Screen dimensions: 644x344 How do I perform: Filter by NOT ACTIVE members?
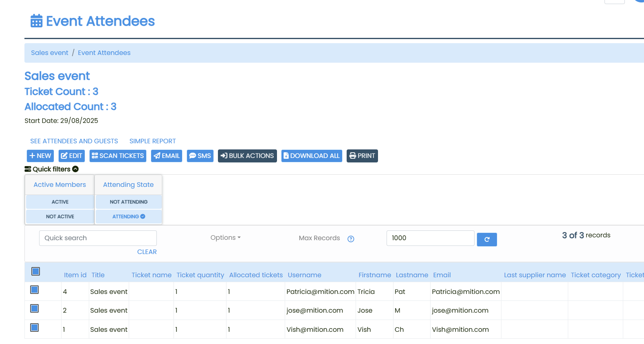tap(60, 217)
